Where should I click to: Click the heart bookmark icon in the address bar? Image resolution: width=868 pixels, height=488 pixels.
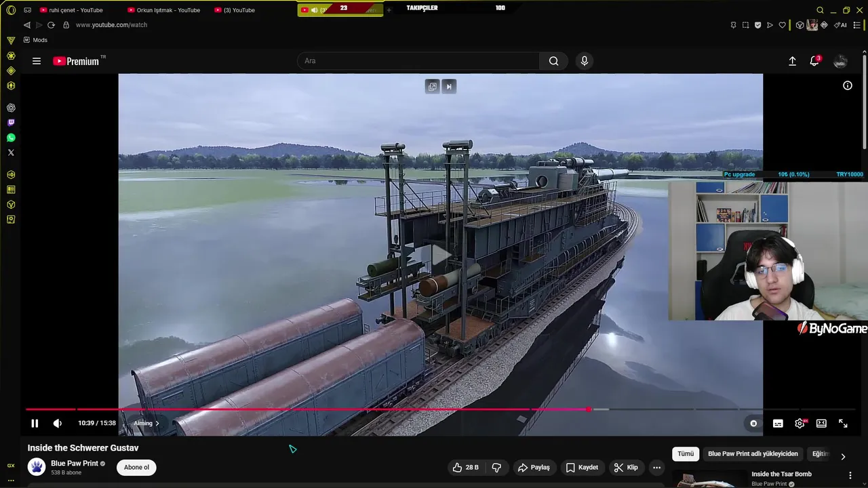click(782, 25)
